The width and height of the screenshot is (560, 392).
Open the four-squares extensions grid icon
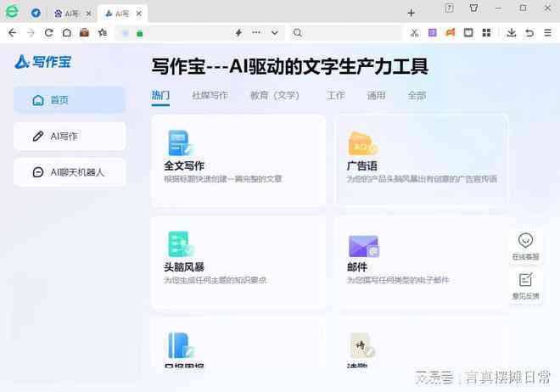[486, 33]
